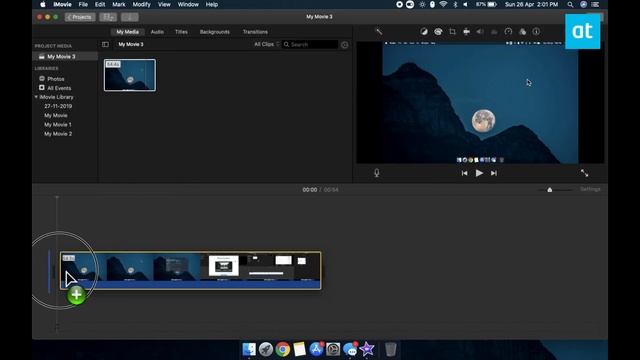Image resolution: width=640 pixels, height=360 pixels.
Task: Adjust the timeline zoom slider
Action: (x=549, y=190)
